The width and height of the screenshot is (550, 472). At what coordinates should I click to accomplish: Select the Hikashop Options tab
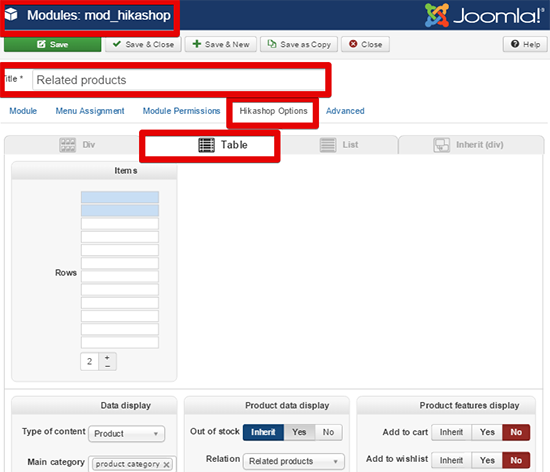[273, 111]
